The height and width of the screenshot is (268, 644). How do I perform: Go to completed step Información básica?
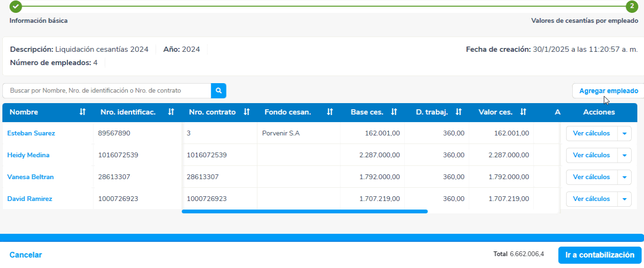pos(16,7)
